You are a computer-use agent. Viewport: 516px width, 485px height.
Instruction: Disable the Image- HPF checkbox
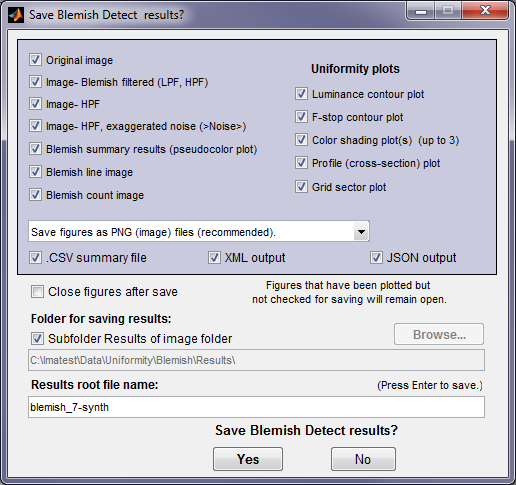click(x=35, y=104)
